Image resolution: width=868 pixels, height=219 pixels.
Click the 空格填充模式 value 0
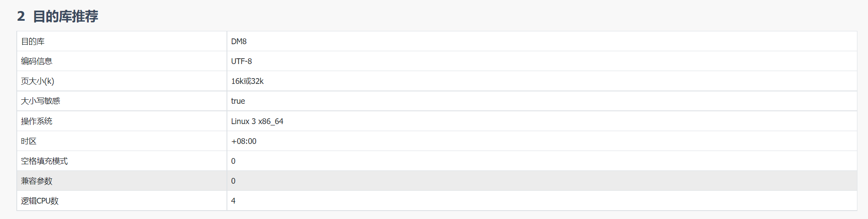(233, 161)
